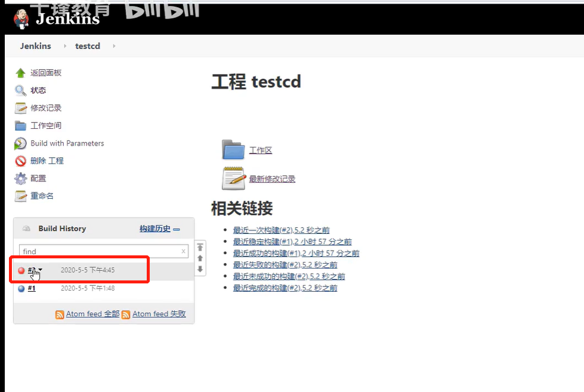Click the gear icon beside 配置
Screen dimensions: 584x392
(20, 178)
